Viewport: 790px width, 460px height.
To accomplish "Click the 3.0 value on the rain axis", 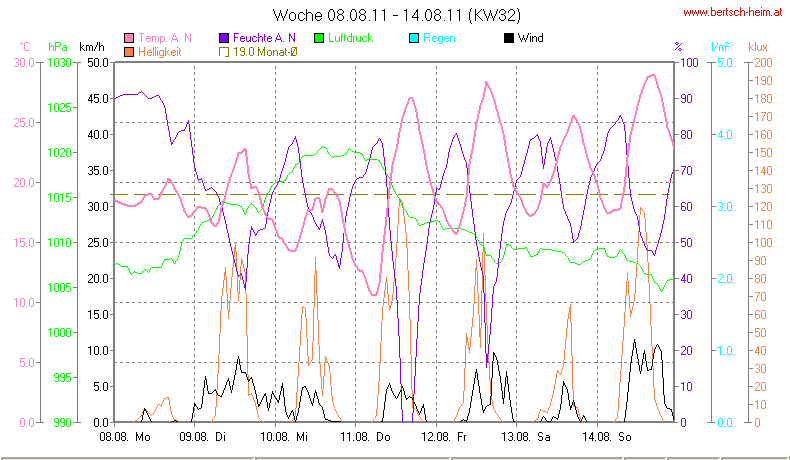I will pos(725,207).
